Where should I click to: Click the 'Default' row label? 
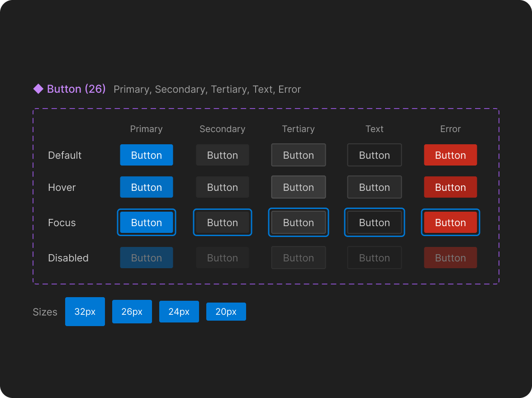point(65,155)
